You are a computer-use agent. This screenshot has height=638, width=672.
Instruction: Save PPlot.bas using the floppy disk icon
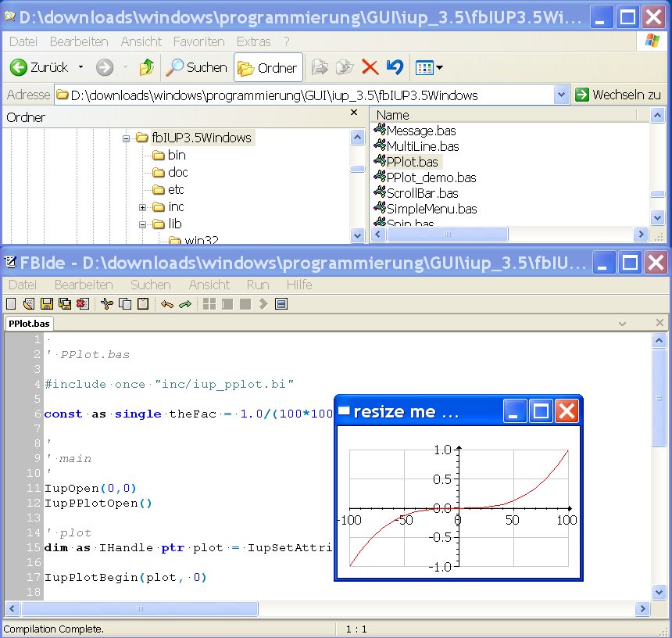coord(47,304)
